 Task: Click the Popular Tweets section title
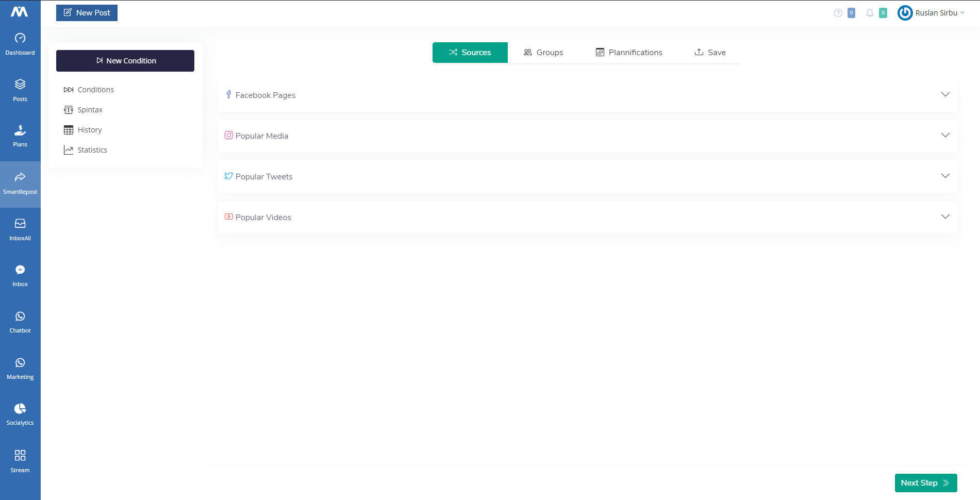[264, 177]
